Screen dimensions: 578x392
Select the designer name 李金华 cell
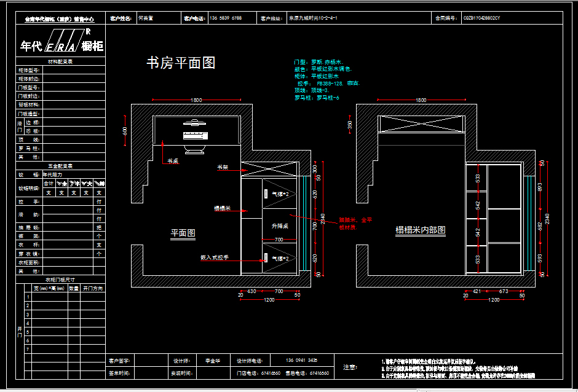point(213,361)
